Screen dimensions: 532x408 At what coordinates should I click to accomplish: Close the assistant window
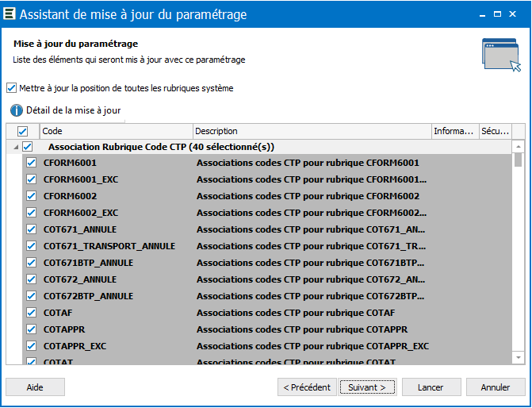click(x=513, y=14)
